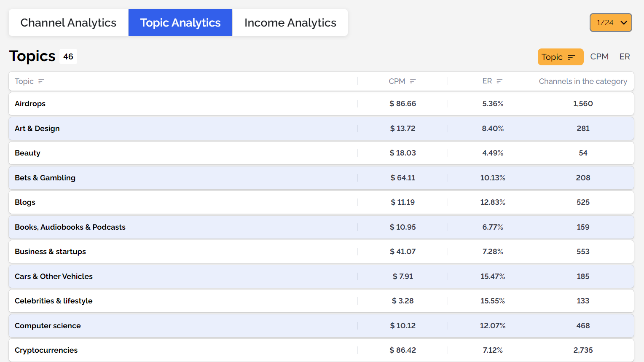The height and width of the screenshot is (362, 644).
Task: Select the Topic Analytics tab
Action: tap(180, 23)
